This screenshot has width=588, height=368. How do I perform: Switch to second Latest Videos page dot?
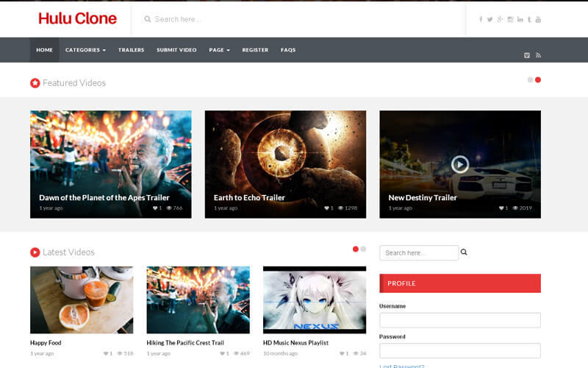[x=363, y=250]
